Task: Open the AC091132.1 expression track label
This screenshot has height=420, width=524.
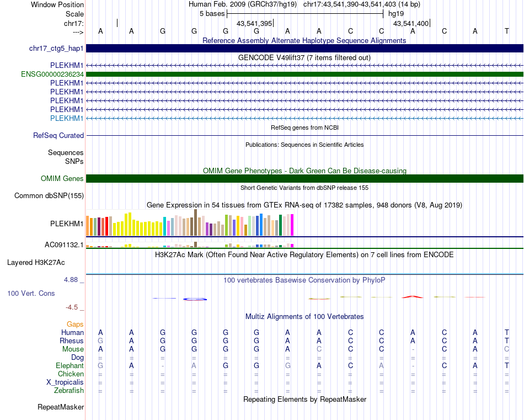Action: 64,245
